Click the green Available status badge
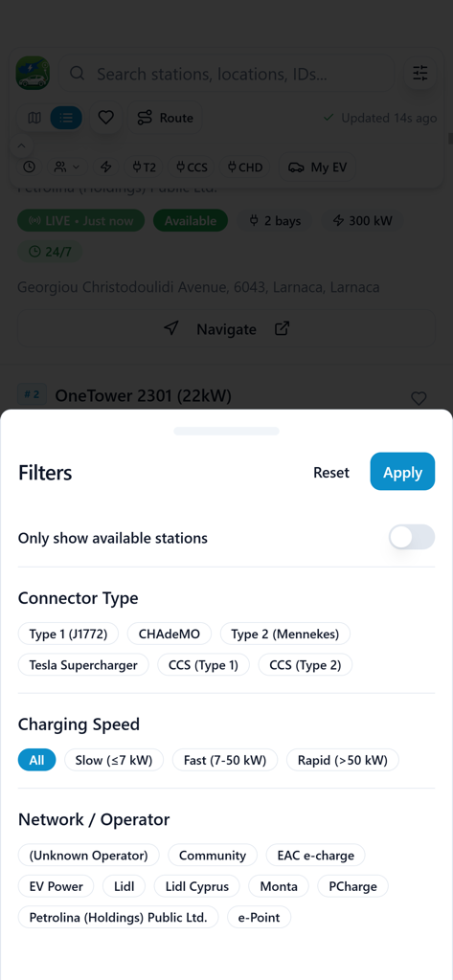The height and width of the screenshot is (980, 453). [x=191, y=221]
